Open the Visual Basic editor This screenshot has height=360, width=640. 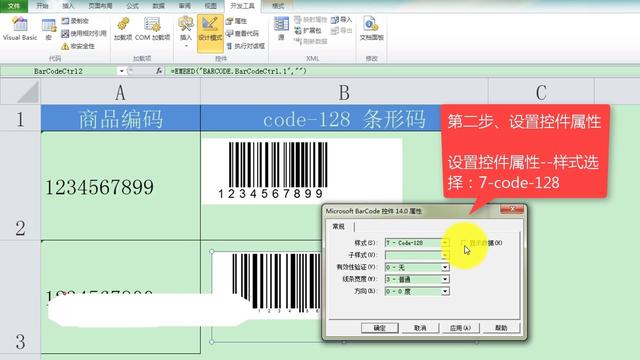click(20, 29)
